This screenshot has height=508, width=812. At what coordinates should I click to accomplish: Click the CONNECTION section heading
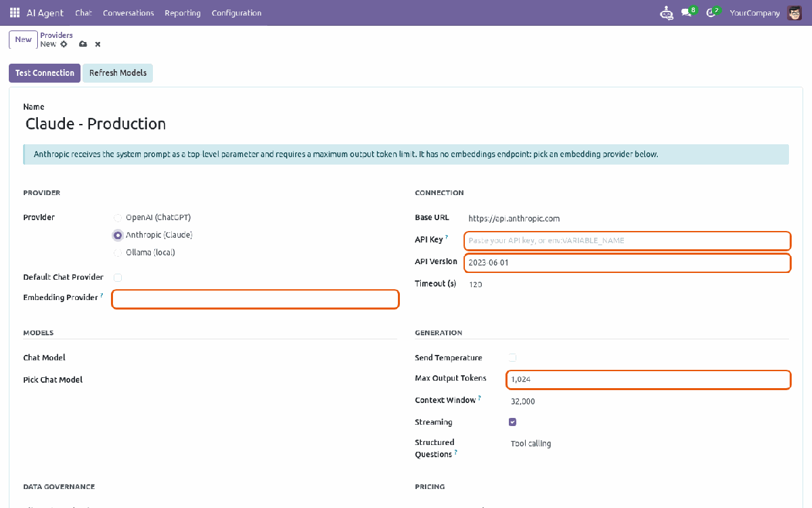pos(439,193)
